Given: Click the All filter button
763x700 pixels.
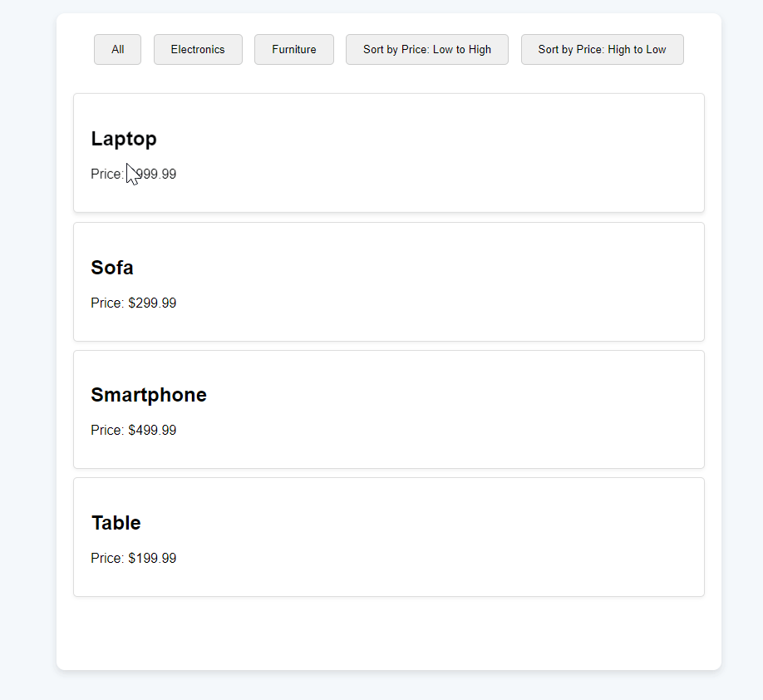Looking at the screenshot, I should (117, 50).
